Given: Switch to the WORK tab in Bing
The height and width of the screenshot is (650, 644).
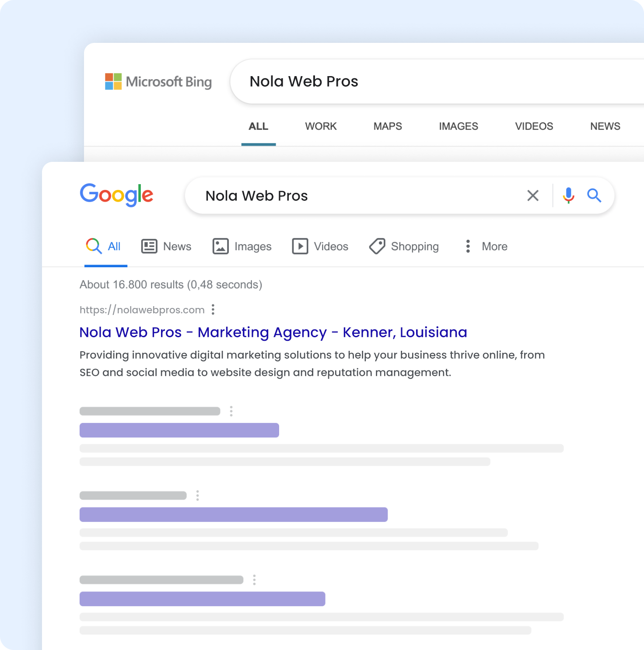Looking at the screenshot, I should [321, 126].
